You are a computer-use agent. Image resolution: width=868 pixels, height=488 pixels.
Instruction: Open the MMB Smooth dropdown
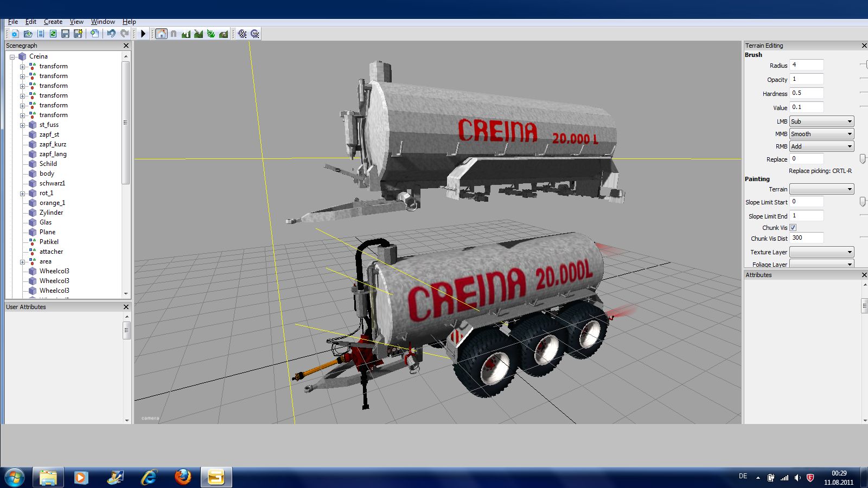(821, 134)
